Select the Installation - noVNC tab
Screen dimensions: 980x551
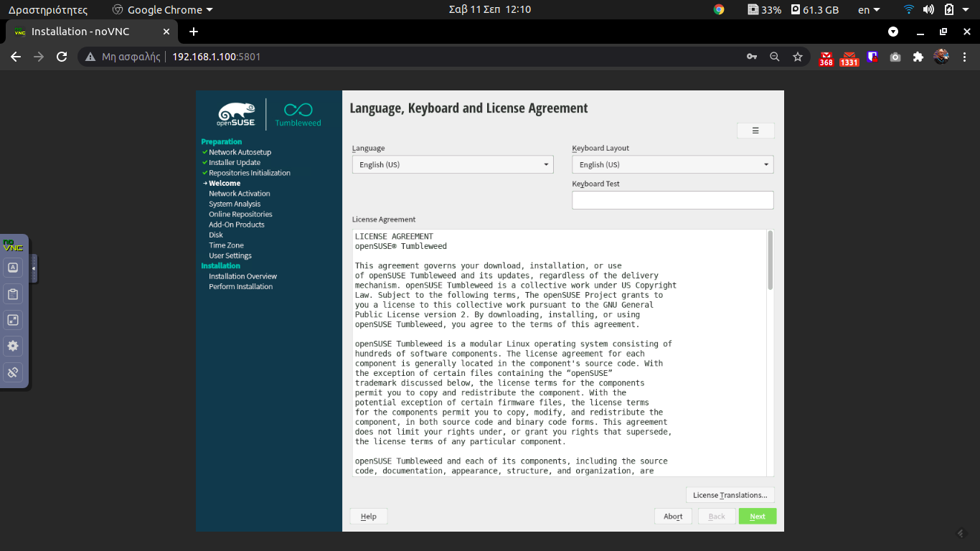point(91,32)
